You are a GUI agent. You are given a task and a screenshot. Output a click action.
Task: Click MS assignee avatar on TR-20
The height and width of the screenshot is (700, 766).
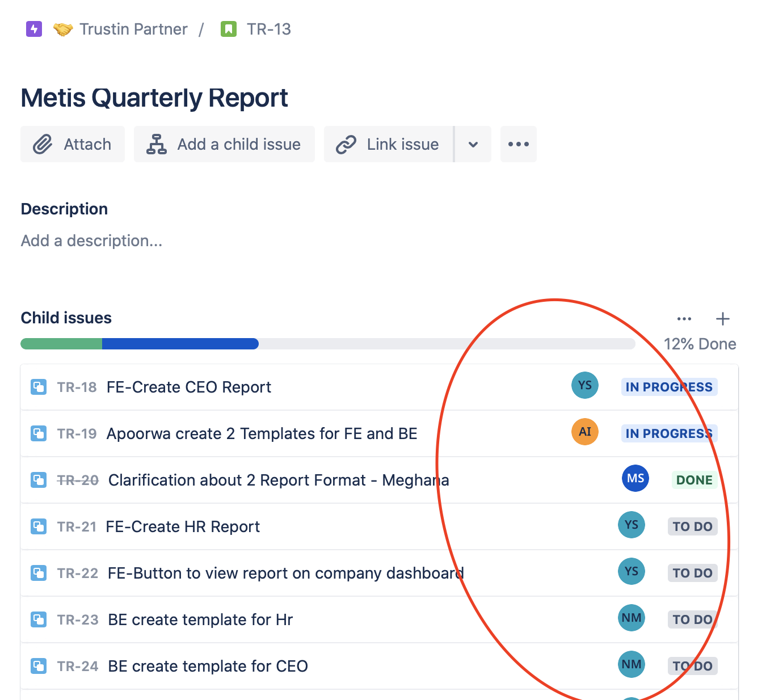point(635,479)
